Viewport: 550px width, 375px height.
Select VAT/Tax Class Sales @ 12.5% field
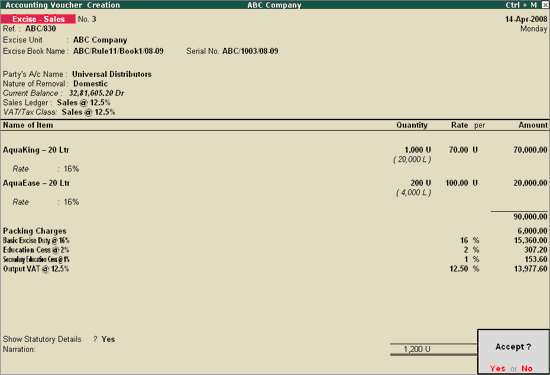(88, 112)
